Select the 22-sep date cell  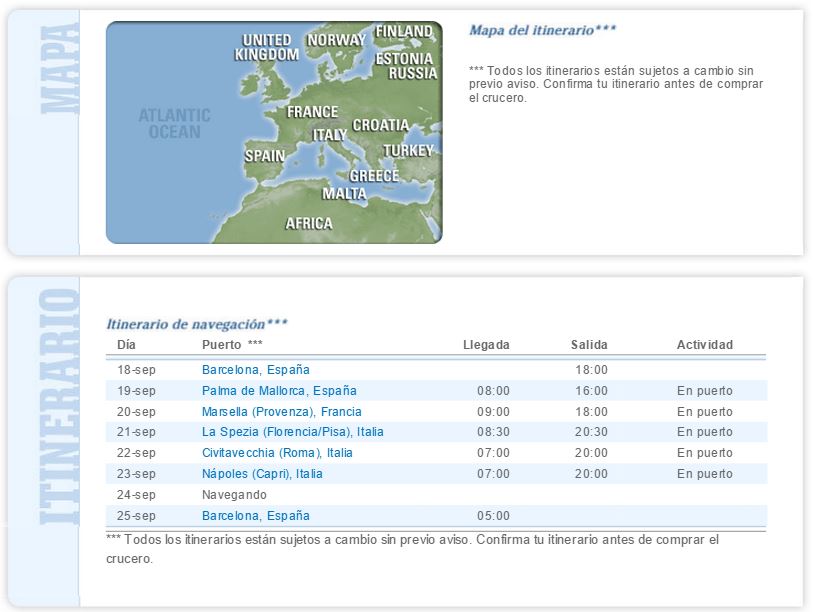(136, 453)
